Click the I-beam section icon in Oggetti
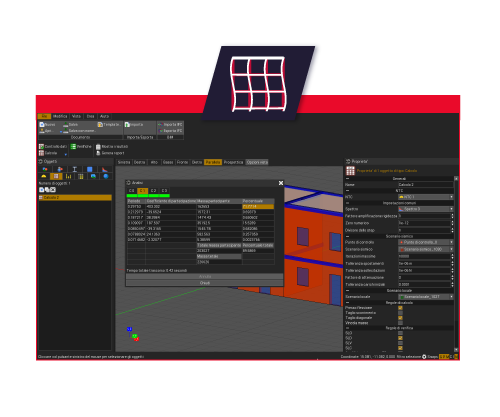 coord(75,169)
